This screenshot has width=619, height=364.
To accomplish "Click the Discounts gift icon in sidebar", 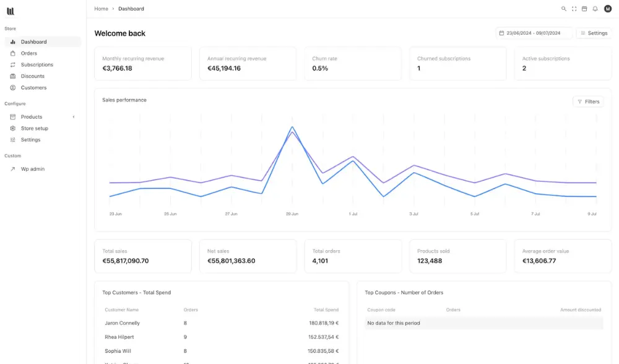I will tap(13, 76).
